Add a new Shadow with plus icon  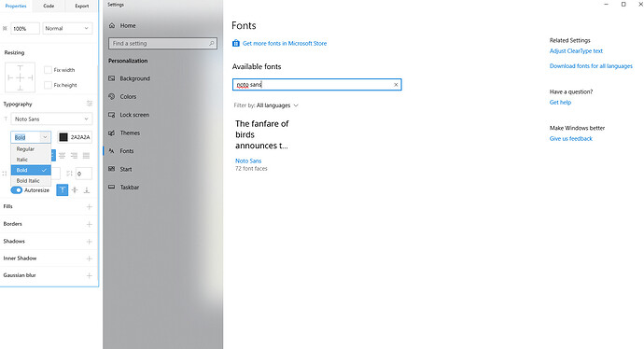(89, 242)
